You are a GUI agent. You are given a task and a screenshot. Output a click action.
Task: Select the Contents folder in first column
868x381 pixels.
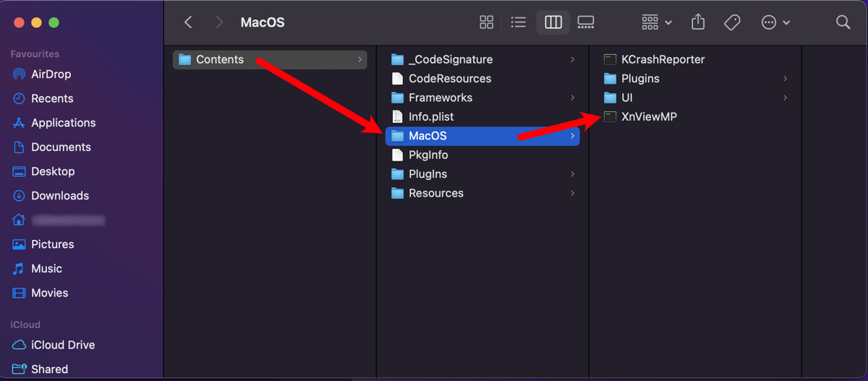click(x=220, y=59)
